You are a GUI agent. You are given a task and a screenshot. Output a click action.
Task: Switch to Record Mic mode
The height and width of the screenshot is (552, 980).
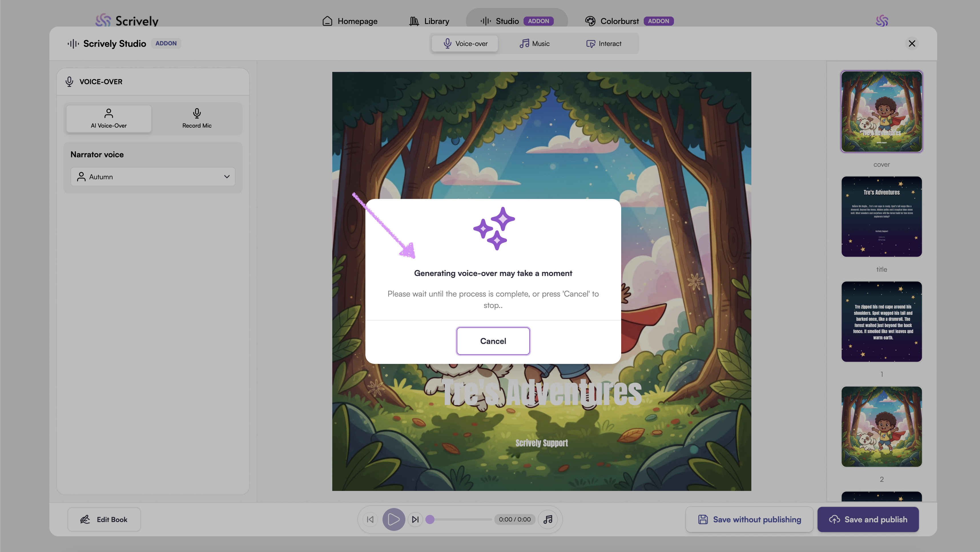197,119
